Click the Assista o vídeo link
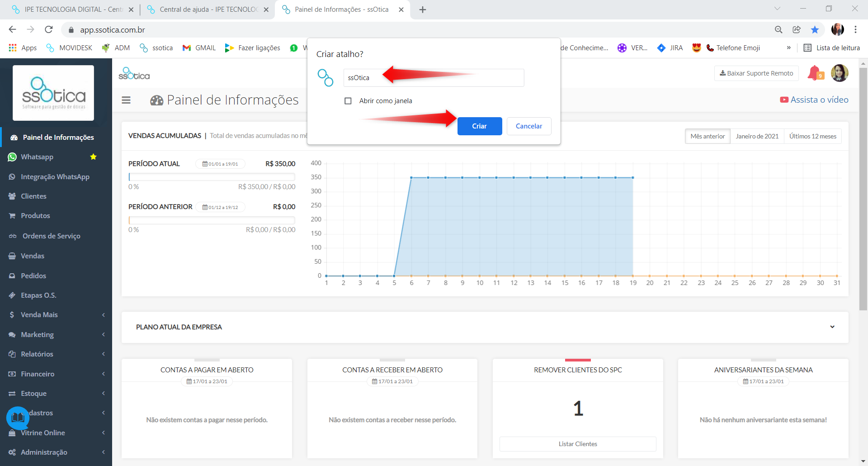This screenshot has width=868, height=466. (x=814, y=100)
